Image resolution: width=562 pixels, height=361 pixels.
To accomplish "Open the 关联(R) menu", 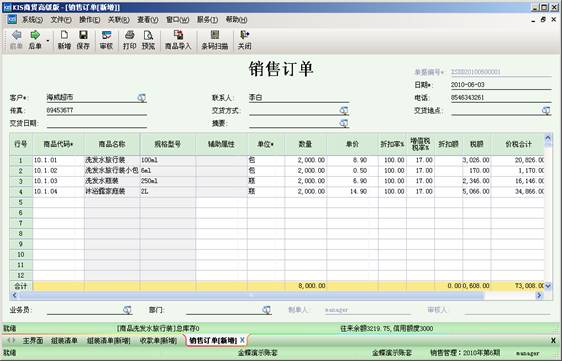I will 119,20.
